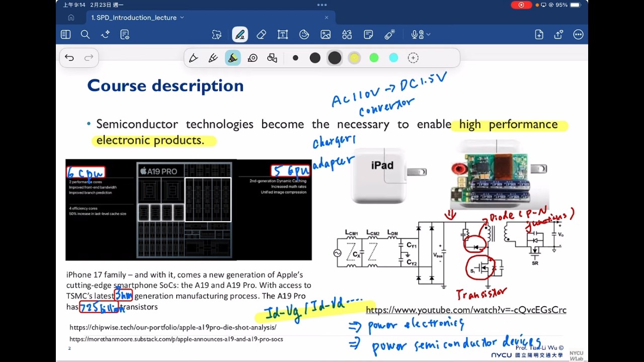Toggle the stroke stabilization option

[x=253, y=58]
